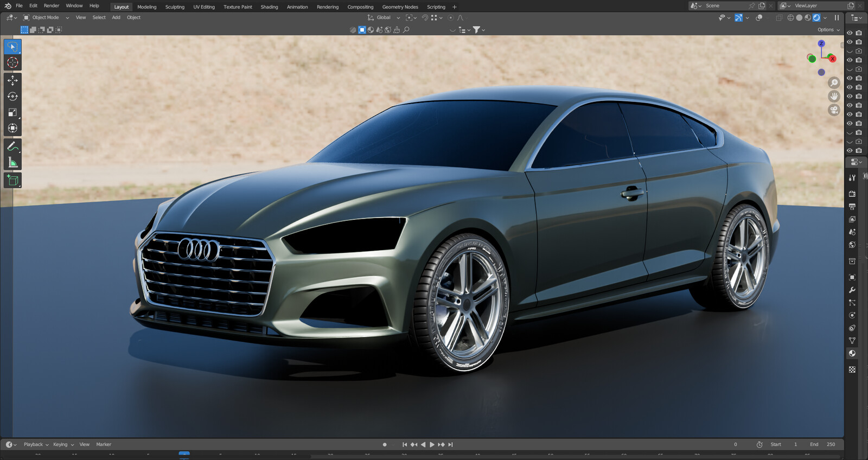Choose the Rotate tool
Screen dimensions: 868x460
coord(12,97)
